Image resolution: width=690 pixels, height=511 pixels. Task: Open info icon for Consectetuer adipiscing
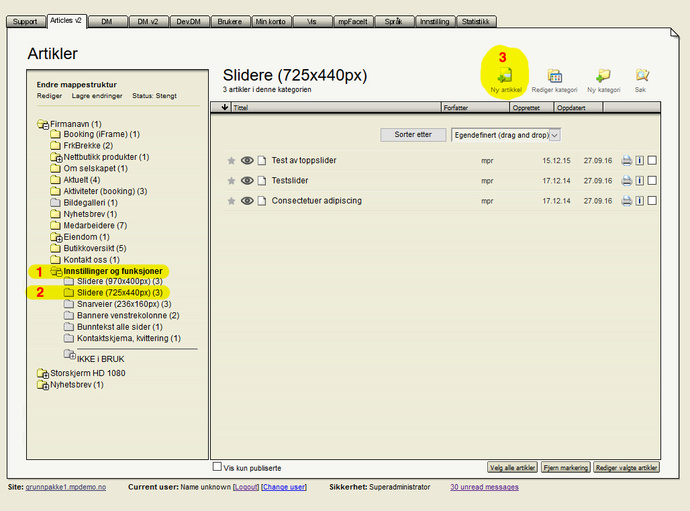(640, 201)
